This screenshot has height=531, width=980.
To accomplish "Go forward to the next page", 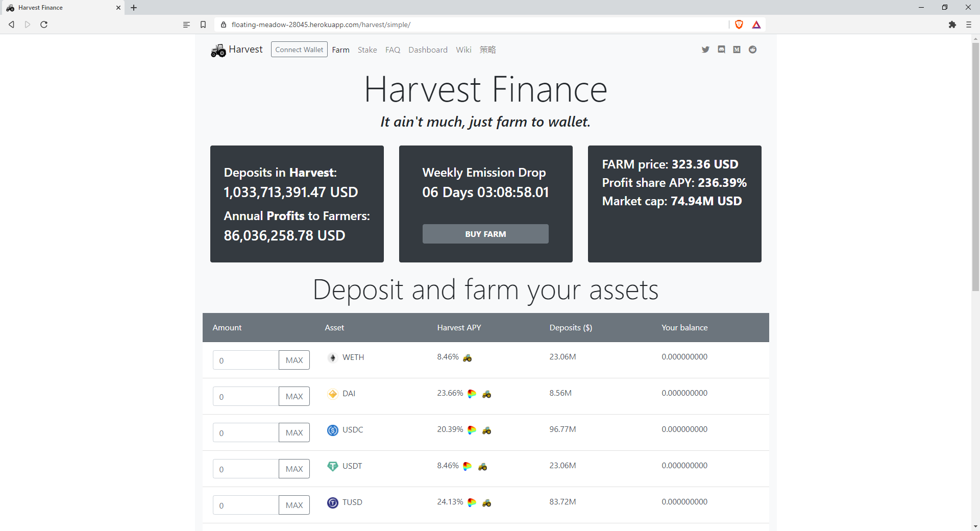I will click(x=28, y=25).
